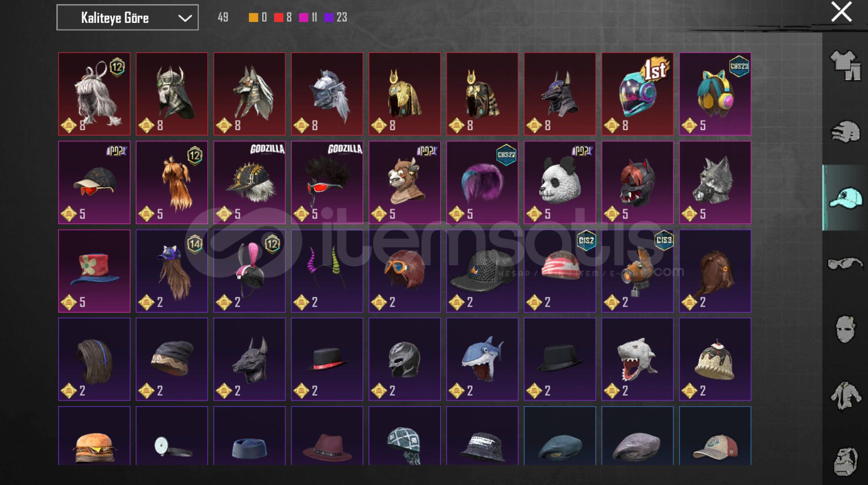The width and height of the screenshot is (868, 485).
Task: Select the Godzilla spiked cap item
Action: tap(249, 182)
